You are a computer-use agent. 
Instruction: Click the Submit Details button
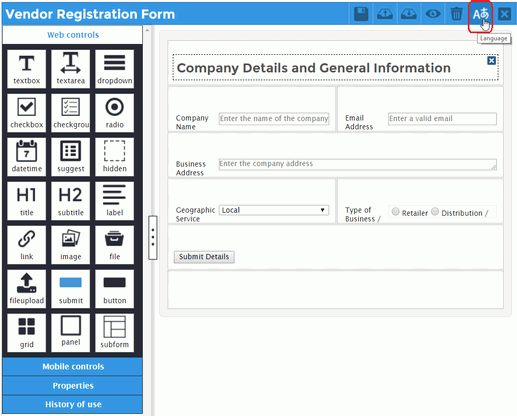[x=204, y=257]
